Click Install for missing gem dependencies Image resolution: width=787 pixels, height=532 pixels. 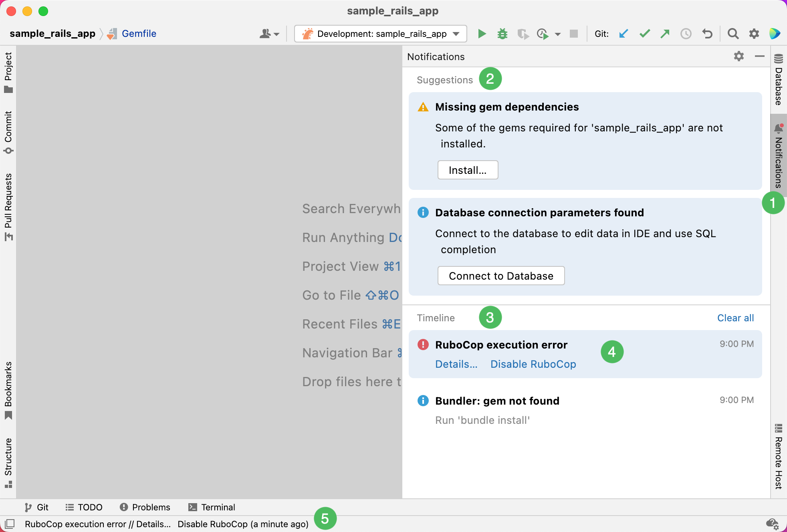pyautogui.click(x=468, y=170)
